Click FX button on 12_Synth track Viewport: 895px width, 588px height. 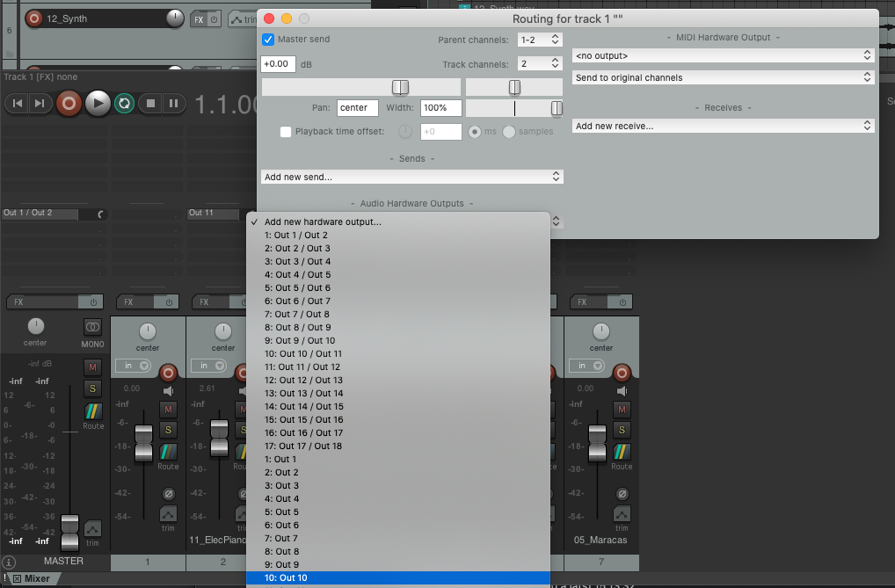(x=200, y=18)
